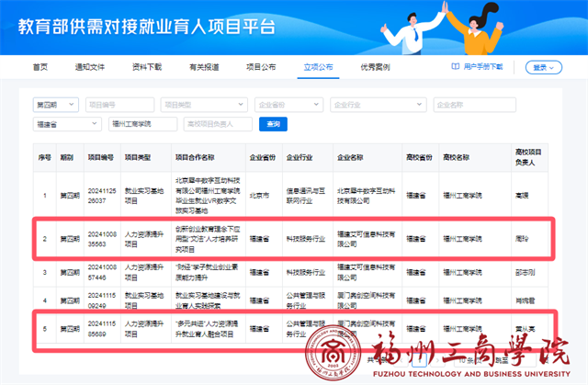This screenshot has height=385, width=588.
Task: Click 北京犀牛数字互动科技有限公司 company cell
Action: click(366, 196)
